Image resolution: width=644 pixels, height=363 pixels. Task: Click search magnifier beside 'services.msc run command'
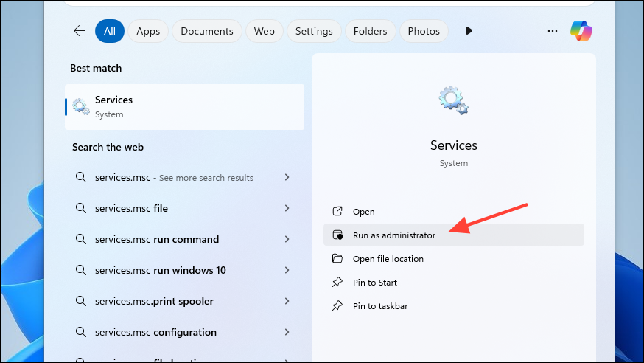[x=81, y=239]
